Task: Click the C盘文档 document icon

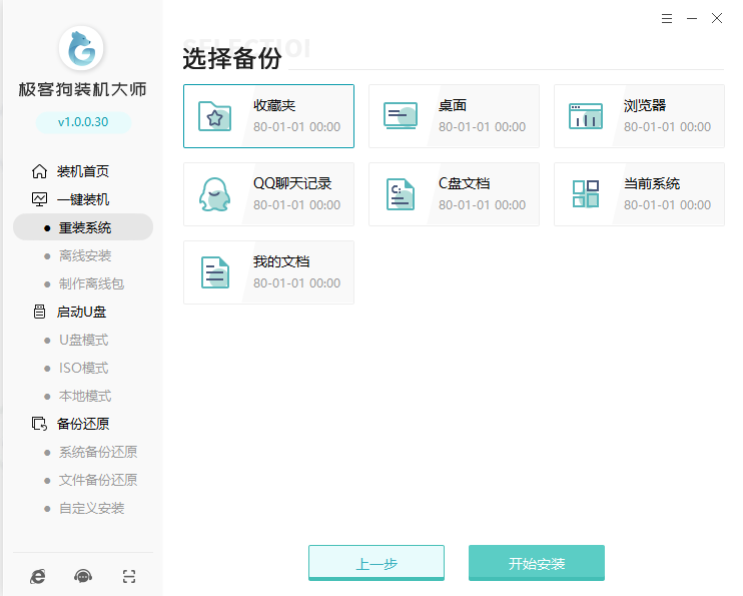Action: click(400, 194)
